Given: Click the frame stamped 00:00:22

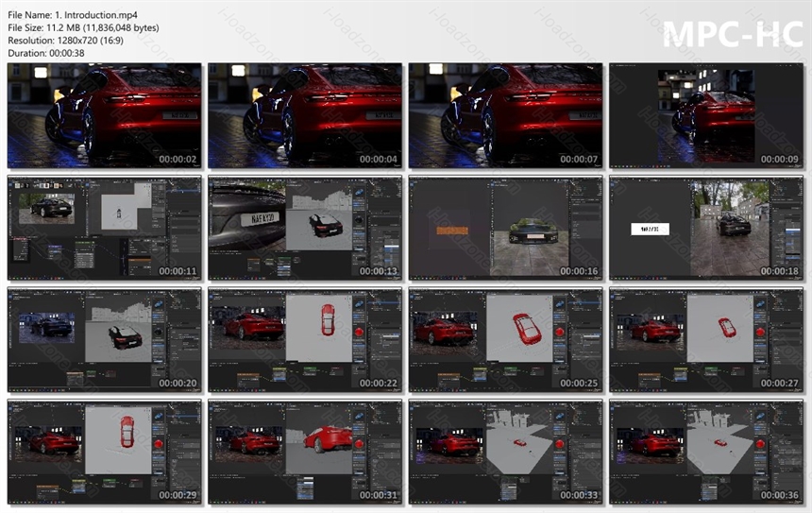Looking at the screenshot, I should (305, 340).
